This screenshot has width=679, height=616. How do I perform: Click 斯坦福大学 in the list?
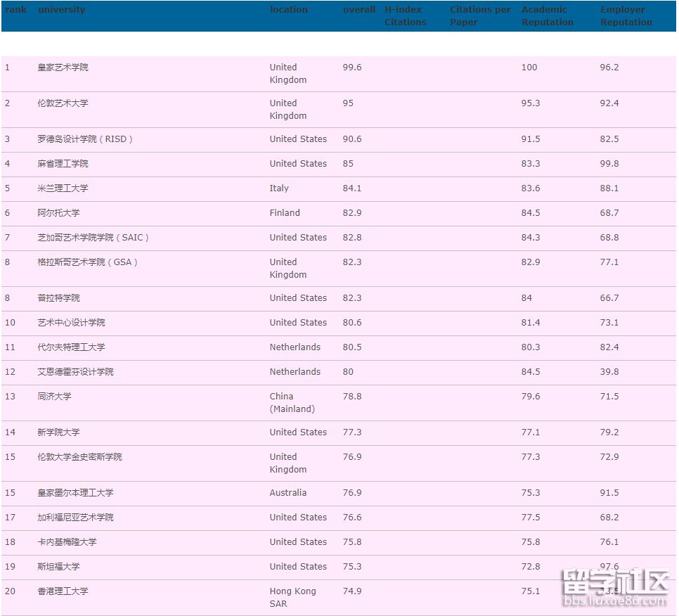tap(62, 566)
